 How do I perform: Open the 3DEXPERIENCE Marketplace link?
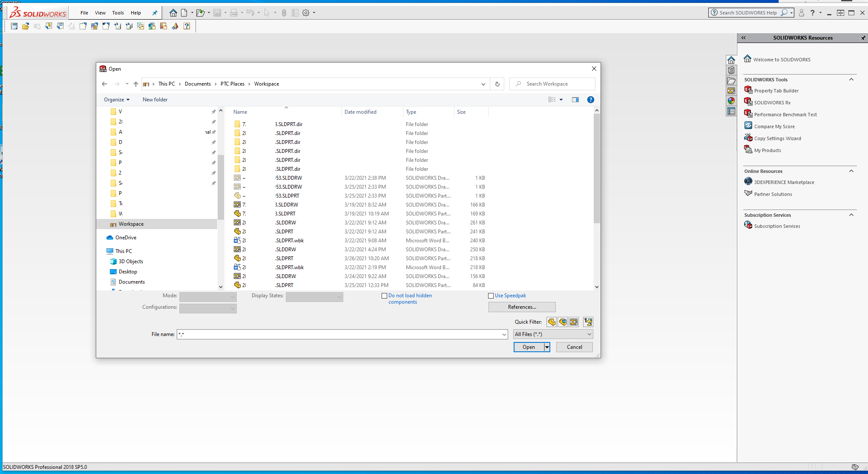(x=784, y=182)
